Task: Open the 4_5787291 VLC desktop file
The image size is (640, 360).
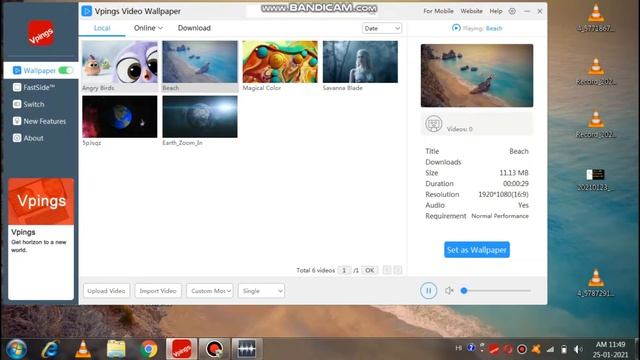Action: (x=596, y=282)
